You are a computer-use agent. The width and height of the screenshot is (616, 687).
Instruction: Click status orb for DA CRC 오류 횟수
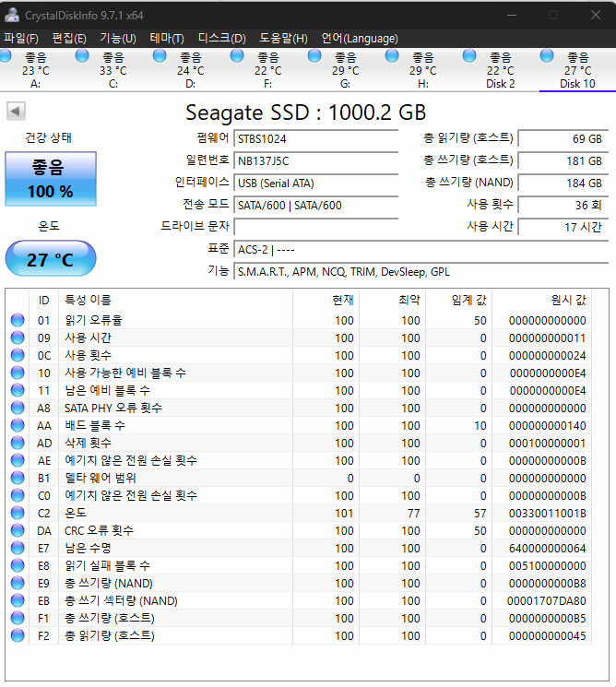point(18,530)
